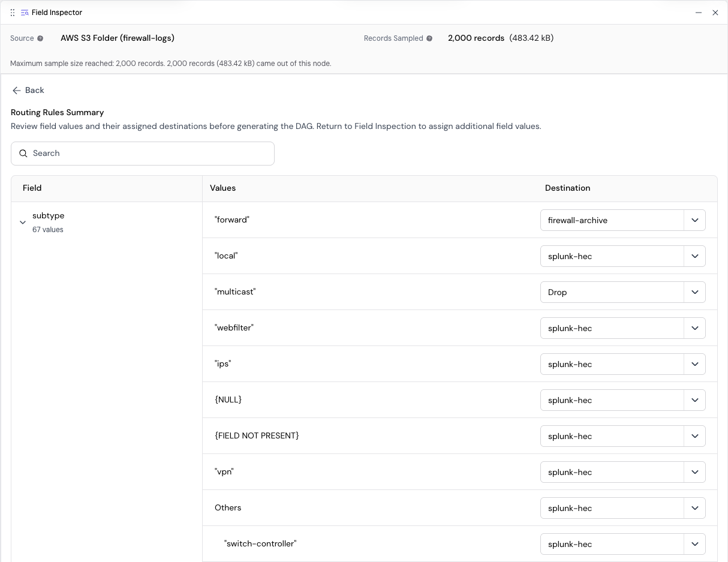Go Back to Field Inspection
Image resolution: width=728 pixels, height=562 pixels.
[x=28, y=91]
